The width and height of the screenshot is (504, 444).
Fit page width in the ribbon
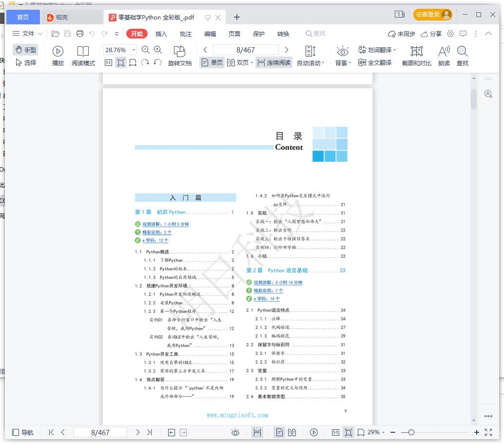click(133, 63)
